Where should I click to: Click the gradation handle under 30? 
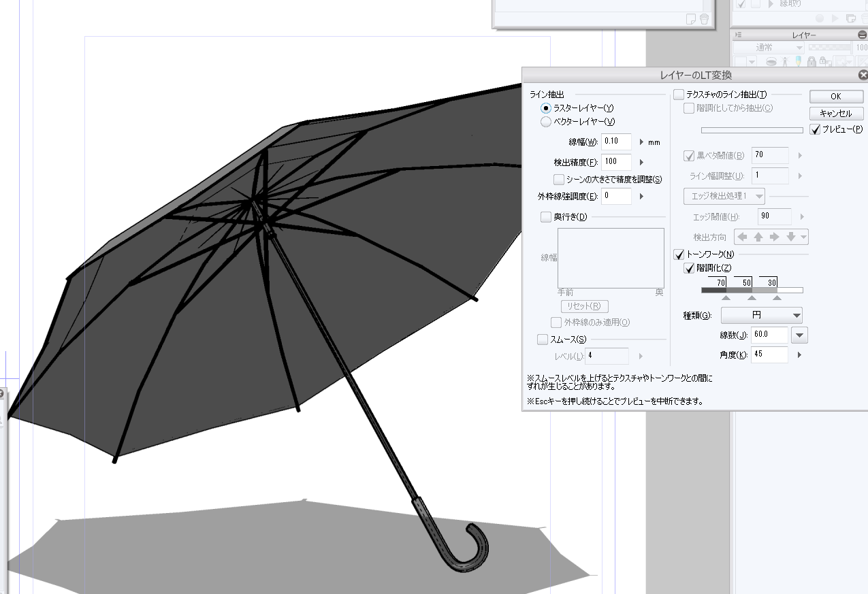coord(777,298)
